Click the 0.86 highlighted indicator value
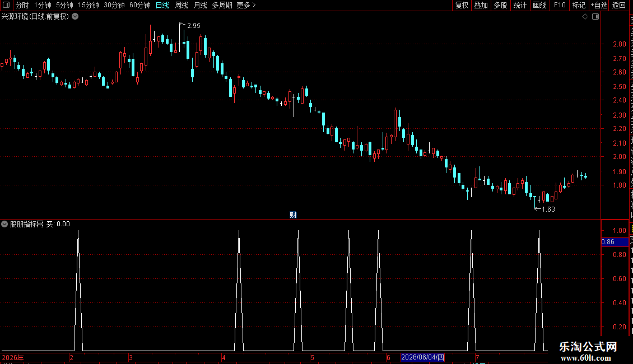633x364 pixels. tap(615, 242)
